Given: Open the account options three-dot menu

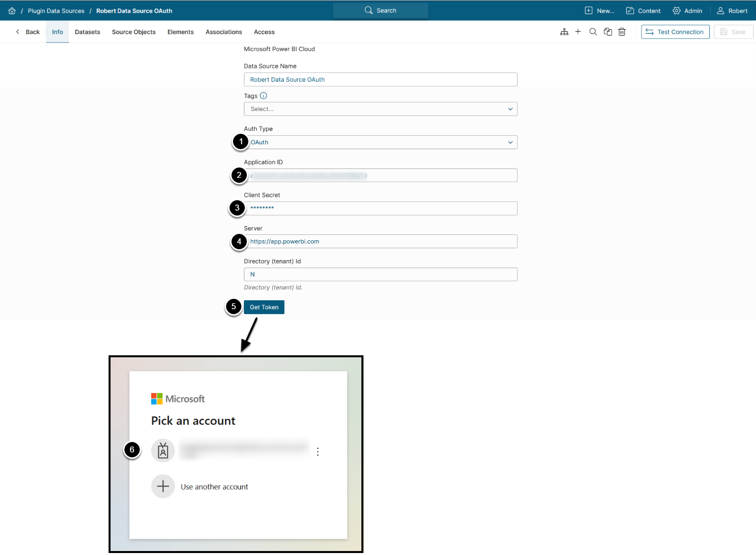Looking at the screenshot, I should [x=318, y=451].
